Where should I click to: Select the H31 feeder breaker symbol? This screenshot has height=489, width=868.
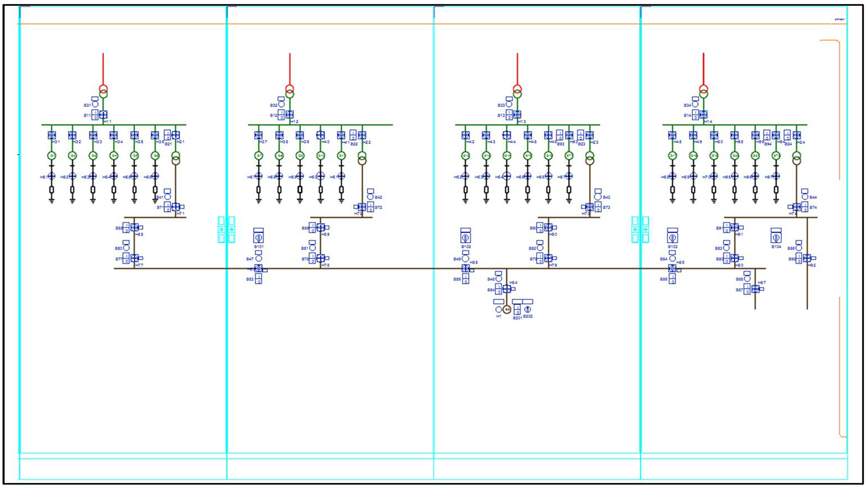click(52, 135)
